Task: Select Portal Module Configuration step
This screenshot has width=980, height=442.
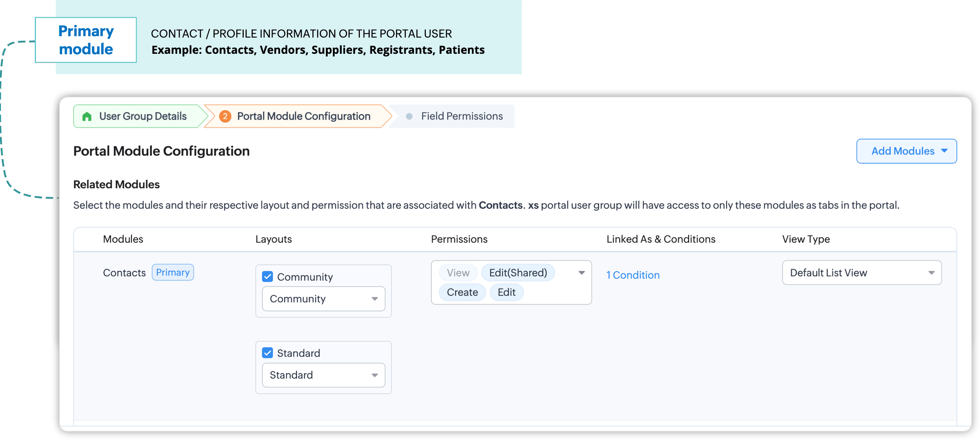Action: click(x=304, y=116)
